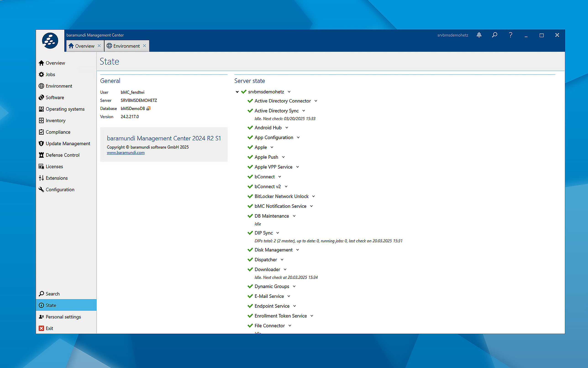Click user value bMC_fendtwi
This screenshot has width=588, height=368.
(x=132, y=92)
